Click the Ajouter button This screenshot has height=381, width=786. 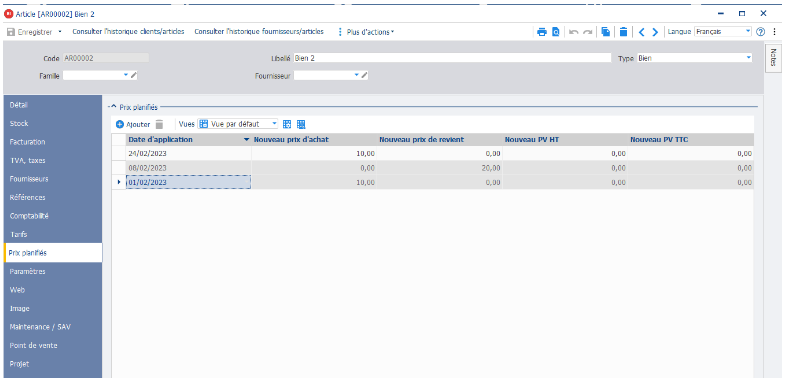point(133,124)
